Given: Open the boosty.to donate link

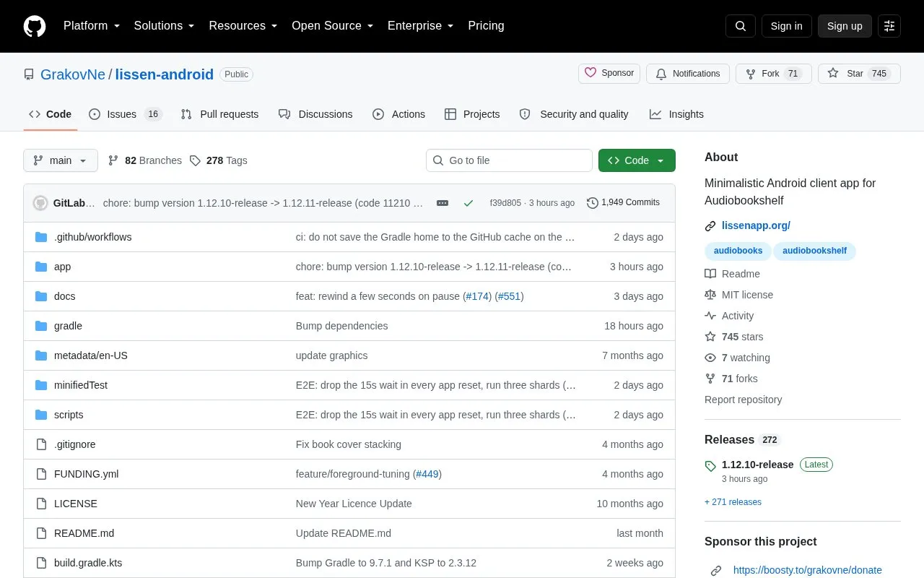Looking at the screenshot, I should point(808,570).
